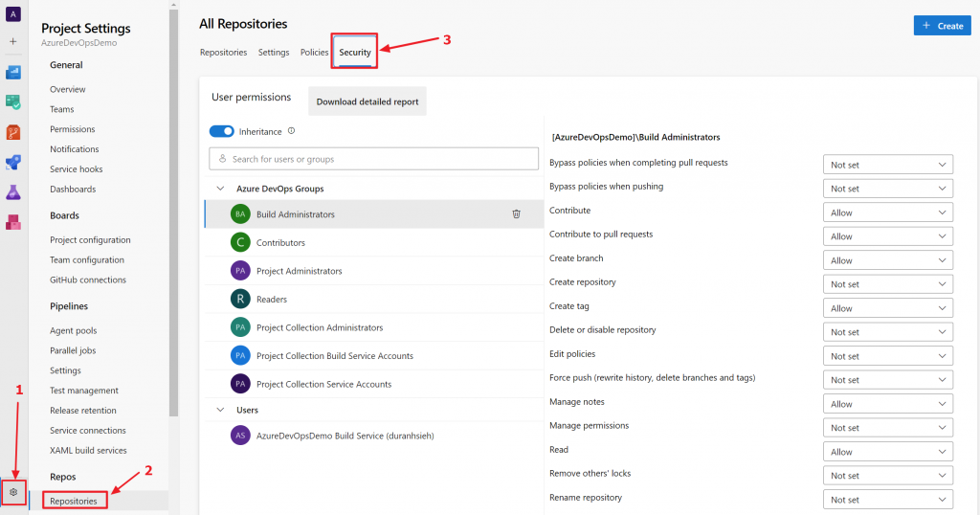The image size is (980, 515).
Task: Open Settings under Pipelines section
Action: (65, 370)
